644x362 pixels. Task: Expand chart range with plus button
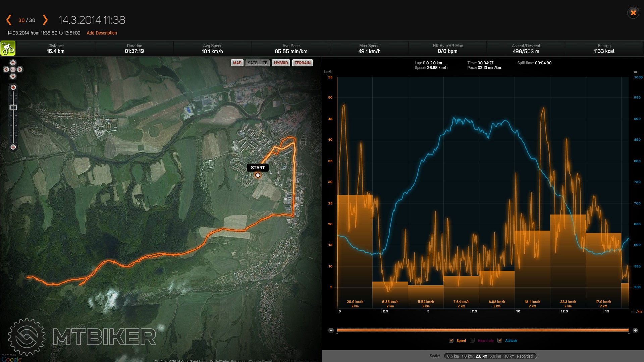pyautogui.click(x=635, y=330)
